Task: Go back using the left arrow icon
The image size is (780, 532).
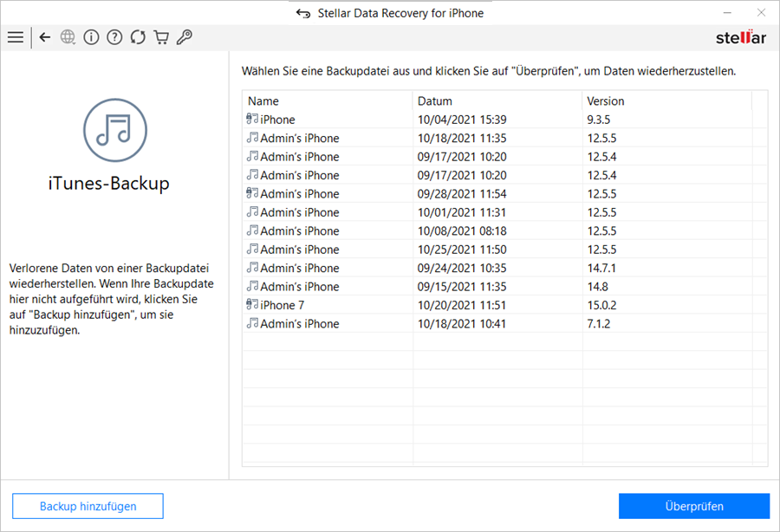Action: pyautogui.click(x=45, y=37)
